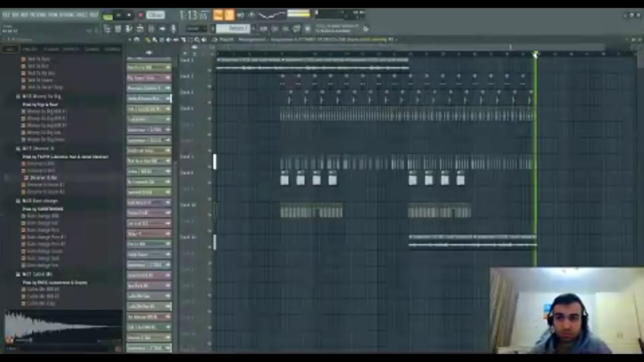This screenshot has width=644, height=362.
Task: Open the PATTERNS menu
Action: (39, 15)
